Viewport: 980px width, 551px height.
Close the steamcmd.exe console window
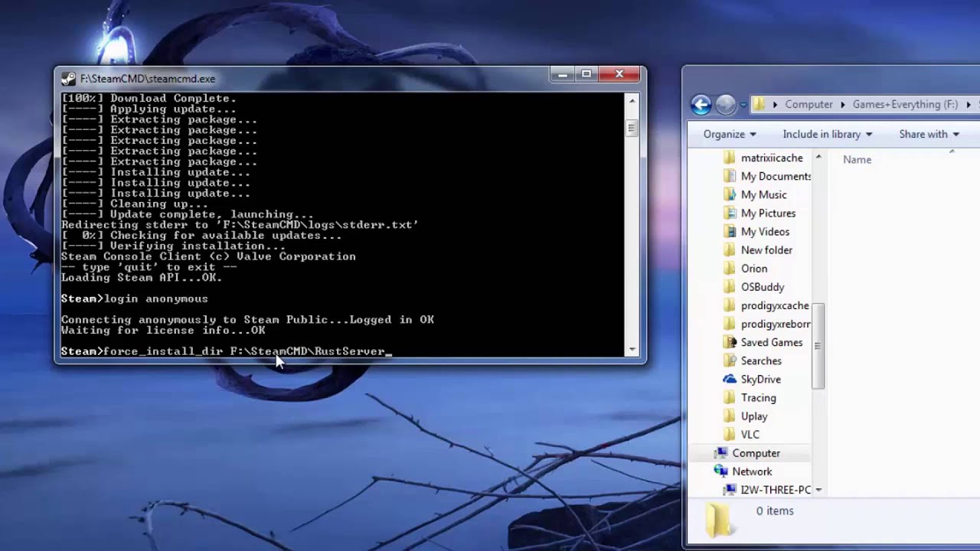619,74
